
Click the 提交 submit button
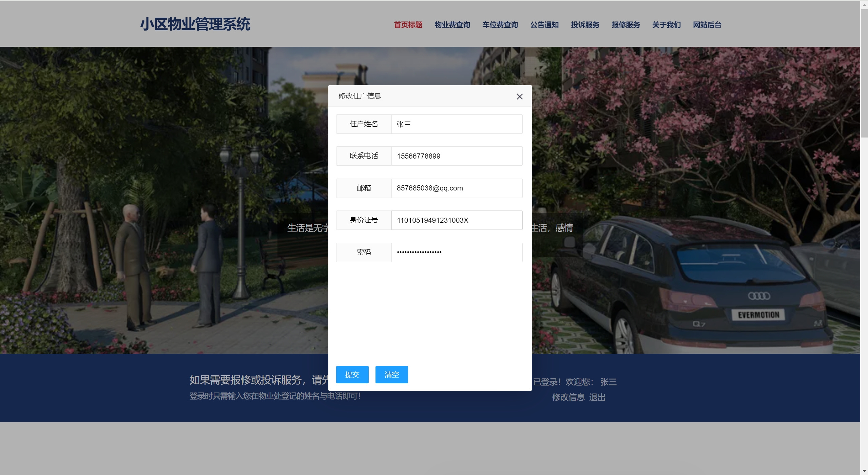(352, 374)
